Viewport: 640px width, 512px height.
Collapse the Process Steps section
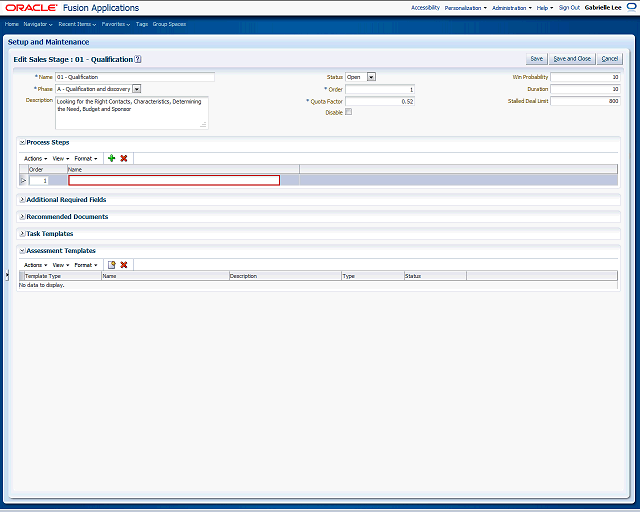(22, 142)
